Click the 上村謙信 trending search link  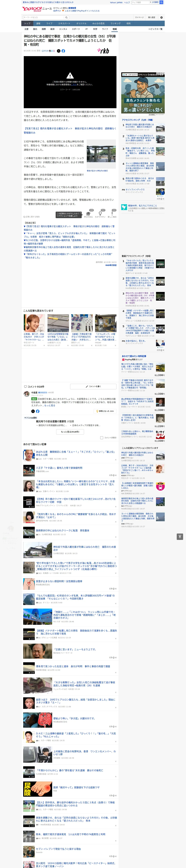coord(155,2)
